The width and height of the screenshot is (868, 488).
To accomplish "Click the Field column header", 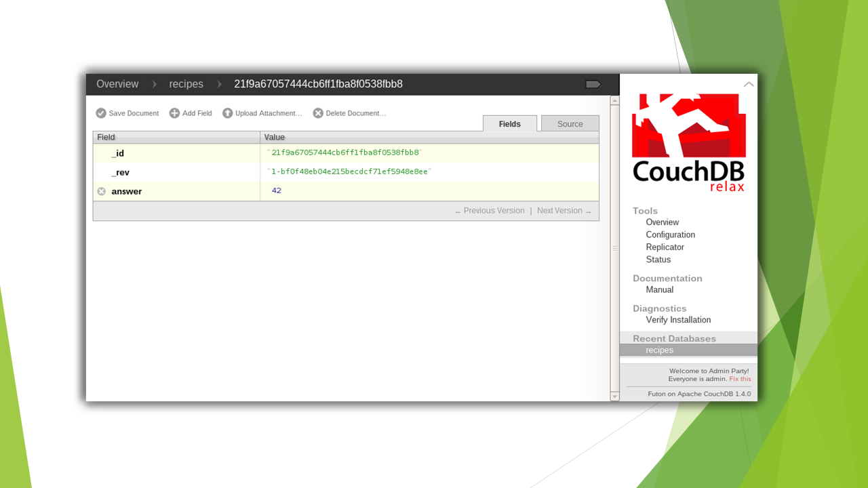I will pos(176,137).
